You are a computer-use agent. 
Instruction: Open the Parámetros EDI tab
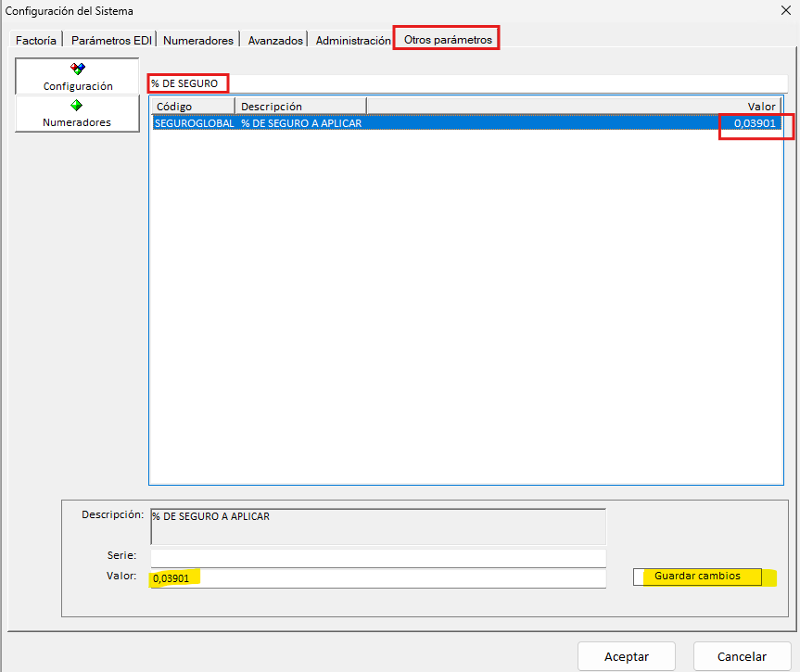(111, 40)
